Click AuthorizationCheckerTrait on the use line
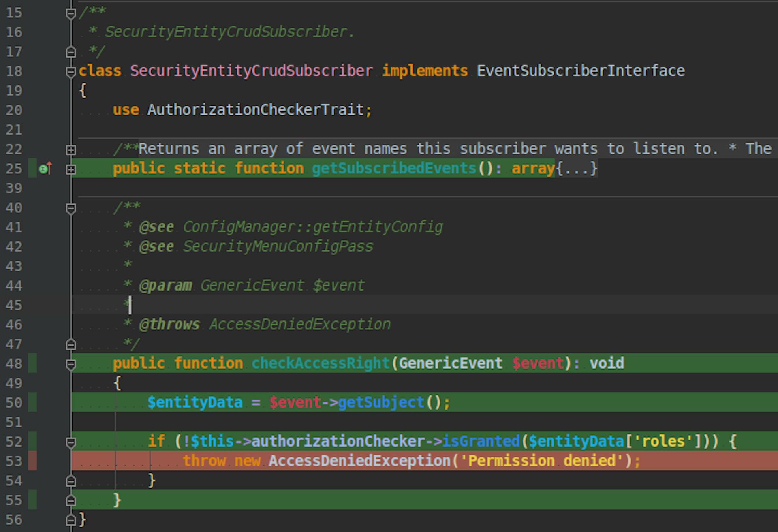The image size is (778, 532). point(255,110)
